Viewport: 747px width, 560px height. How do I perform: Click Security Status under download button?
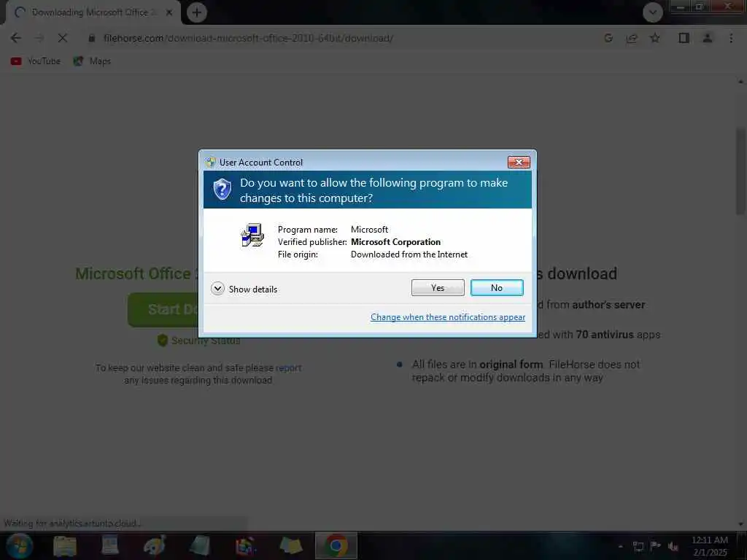pos(198,341)
